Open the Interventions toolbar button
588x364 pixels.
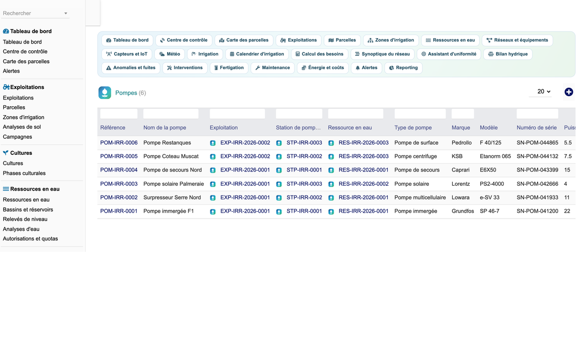pyautogui.click(x=185, y=68)
